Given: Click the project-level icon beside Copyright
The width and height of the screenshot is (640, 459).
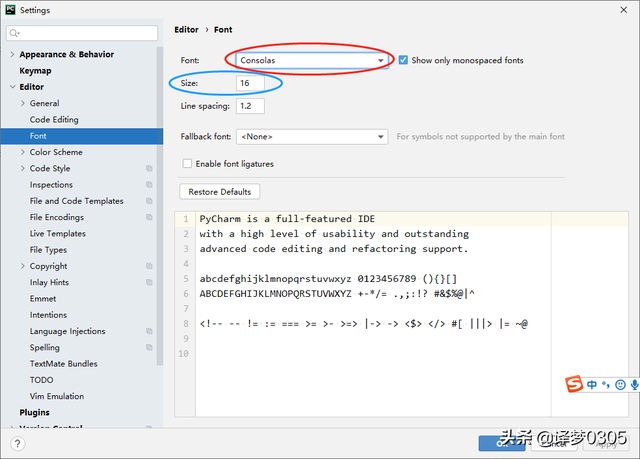Looking at the screenshot, I should pos(149,266).
